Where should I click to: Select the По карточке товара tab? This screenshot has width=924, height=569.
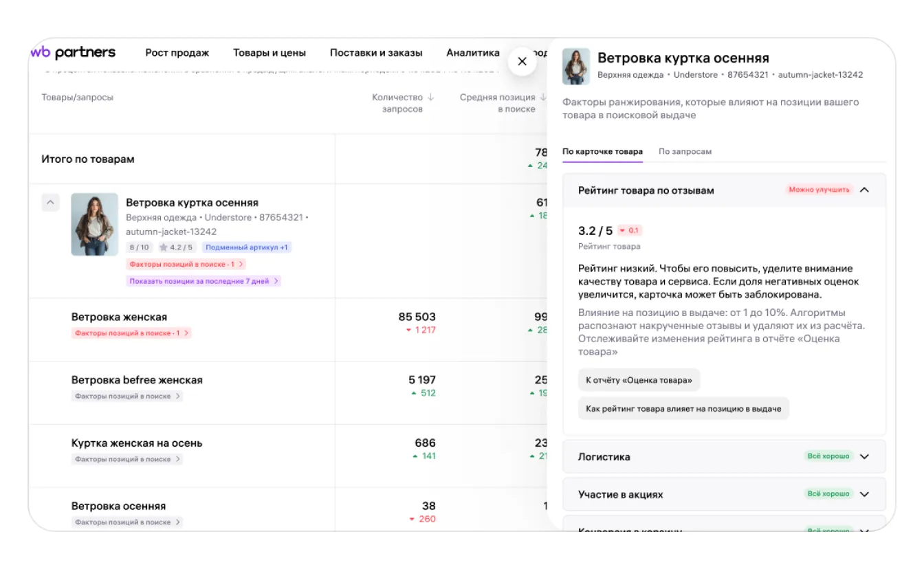(x=602, y=151)
